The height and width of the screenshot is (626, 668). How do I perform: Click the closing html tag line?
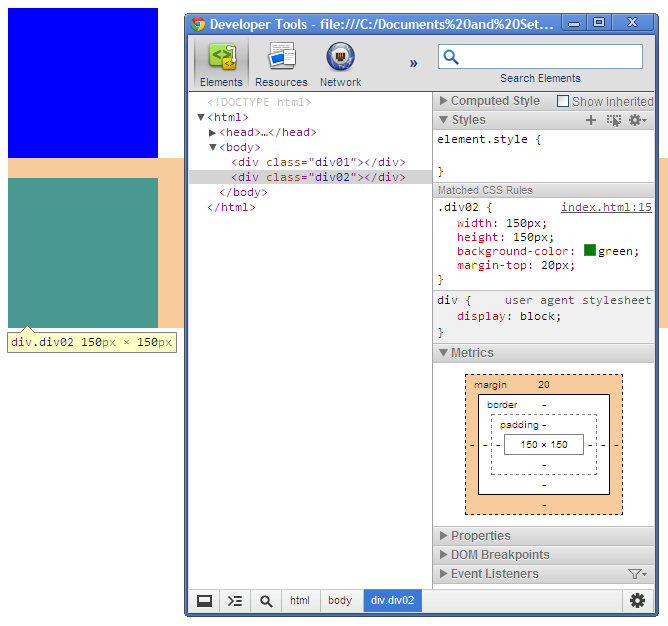click(x=231, y=207)
